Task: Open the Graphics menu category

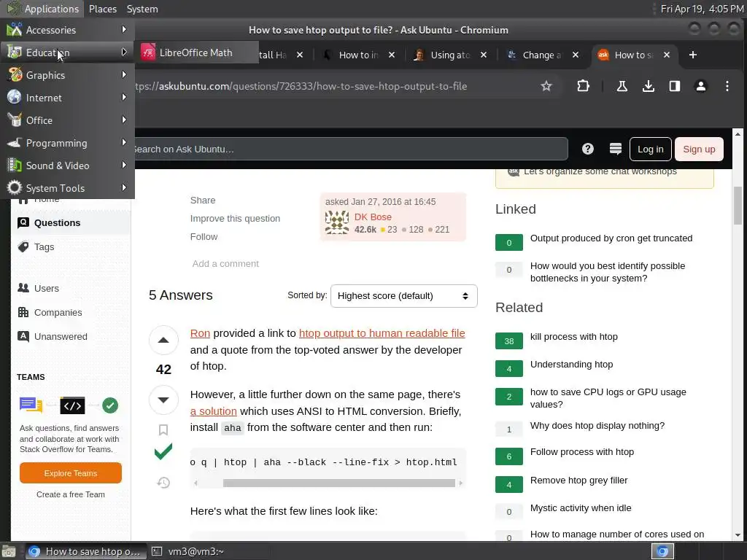Action: 67,75
